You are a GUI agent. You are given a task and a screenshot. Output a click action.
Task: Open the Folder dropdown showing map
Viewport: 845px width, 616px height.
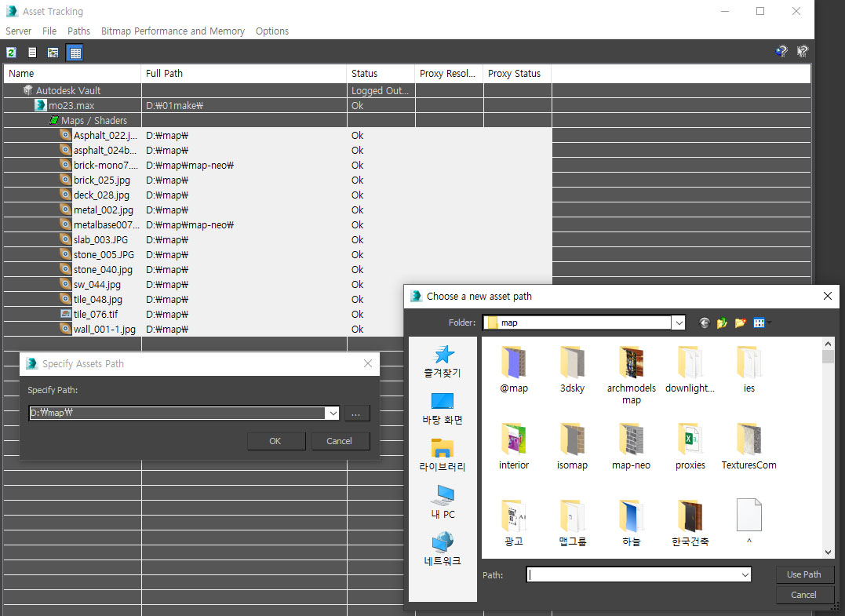(x=679, y=323)
